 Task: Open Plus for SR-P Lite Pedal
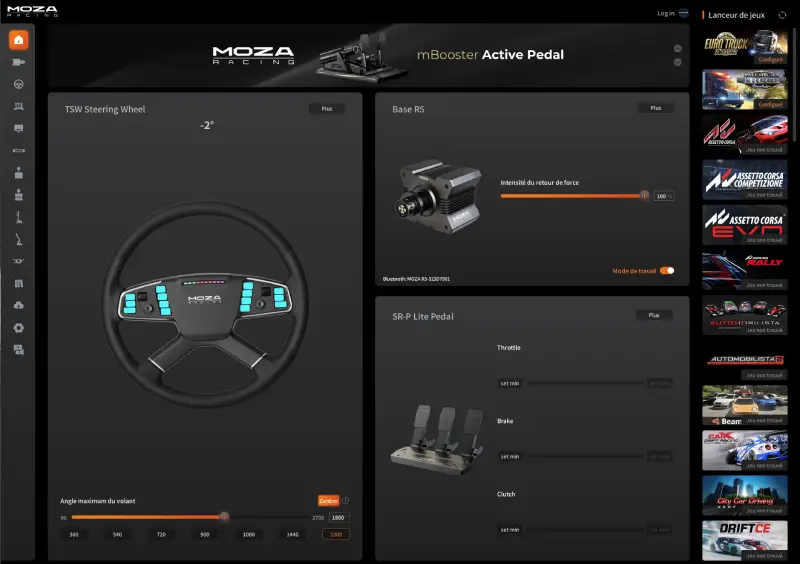click(654, 315)
